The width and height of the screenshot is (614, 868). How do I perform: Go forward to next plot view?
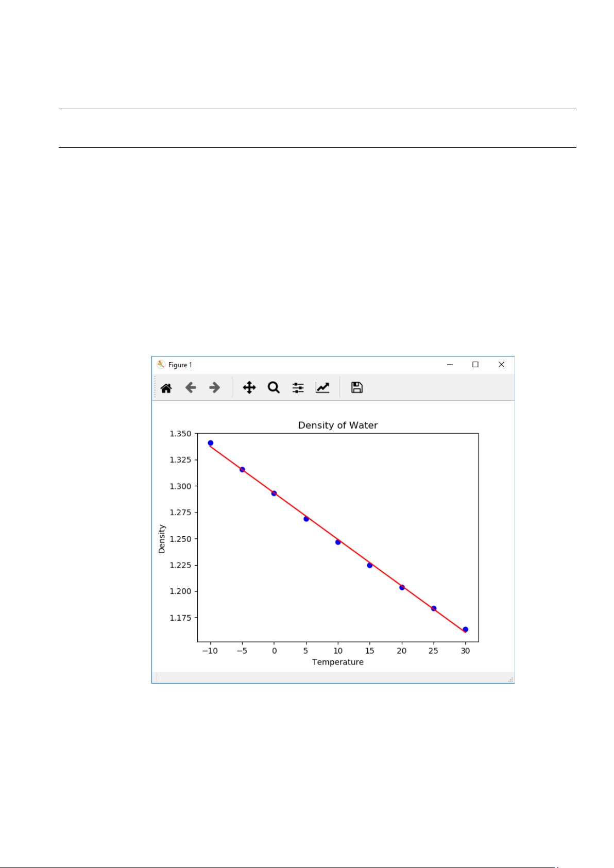point(215,388)
